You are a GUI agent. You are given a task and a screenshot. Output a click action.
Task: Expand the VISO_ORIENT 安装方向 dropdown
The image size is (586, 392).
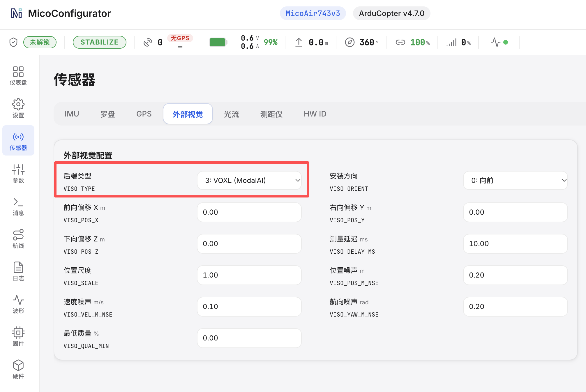(515, 181)
